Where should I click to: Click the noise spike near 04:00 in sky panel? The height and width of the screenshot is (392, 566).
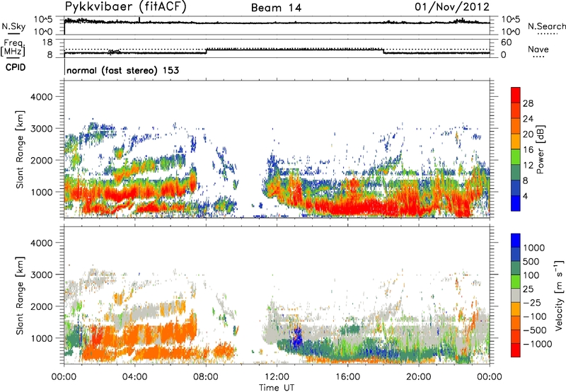click(x=139, y=20)
